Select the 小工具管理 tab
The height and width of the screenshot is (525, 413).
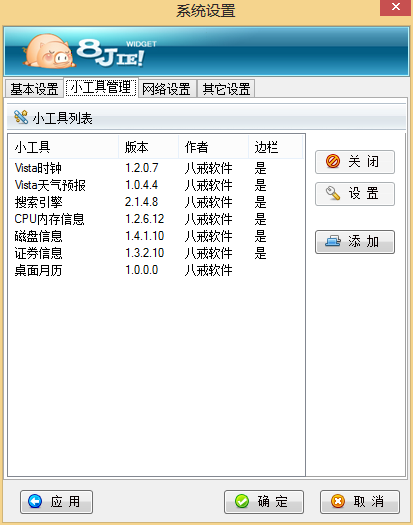(101, 88)
